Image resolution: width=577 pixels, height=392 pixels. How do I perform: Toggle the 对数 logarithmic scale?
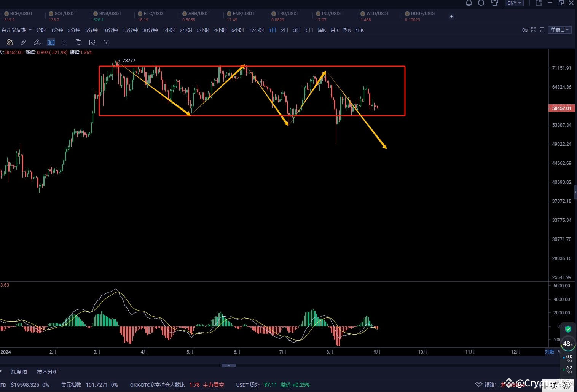(550, 352)
